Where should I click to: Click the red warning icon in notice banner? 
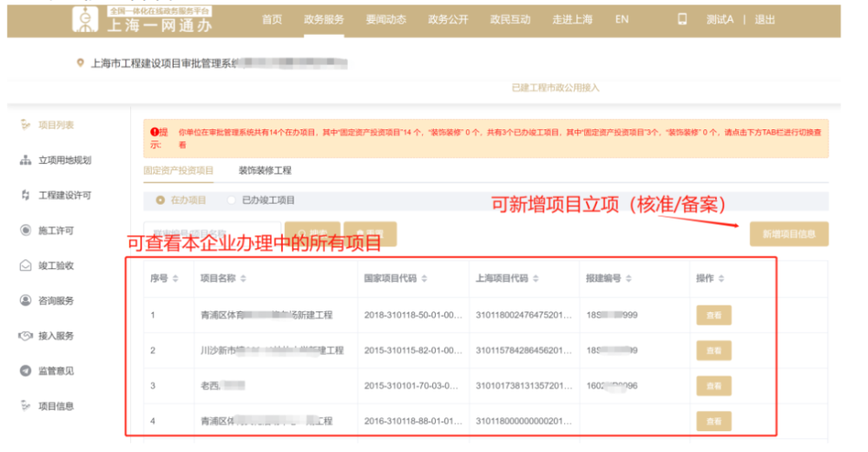[155, 132]
